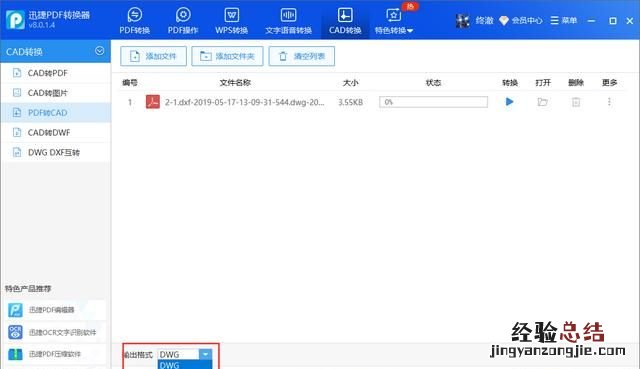Open 会员中心 member center
The height and width of the screenshot is (369, 640).
coord(521,20)
